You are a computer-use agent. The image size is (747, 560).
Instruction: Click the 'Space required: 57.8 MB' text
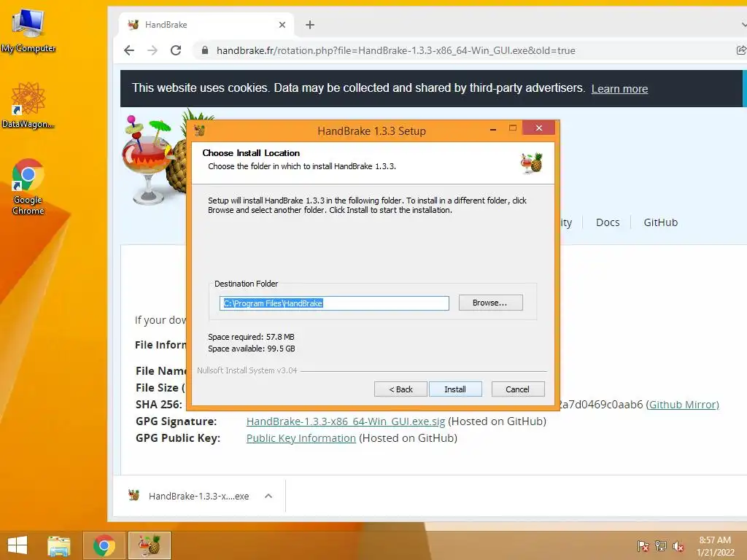[x=251, y=337]
